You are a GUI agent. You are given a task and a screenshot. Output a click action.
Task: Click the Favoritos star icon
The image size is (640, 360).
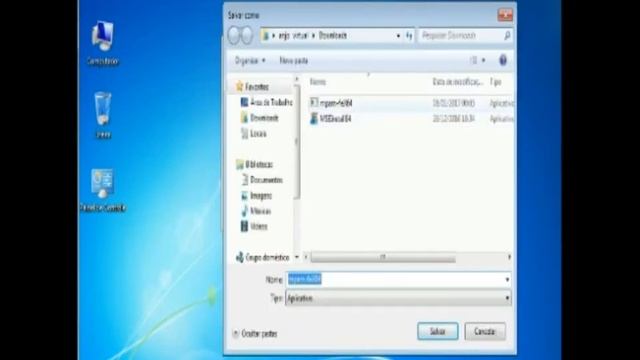click(x=240, y=86)
